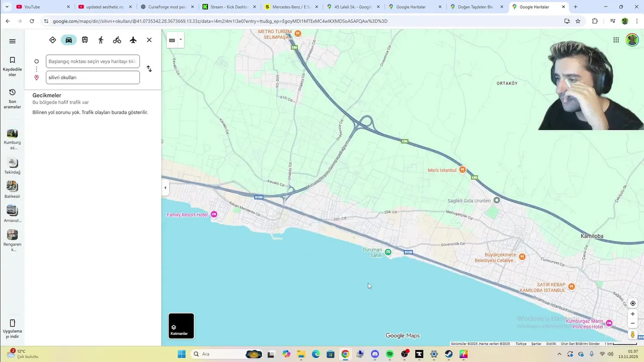Click the Street View pegman

(x=633, y=334)
